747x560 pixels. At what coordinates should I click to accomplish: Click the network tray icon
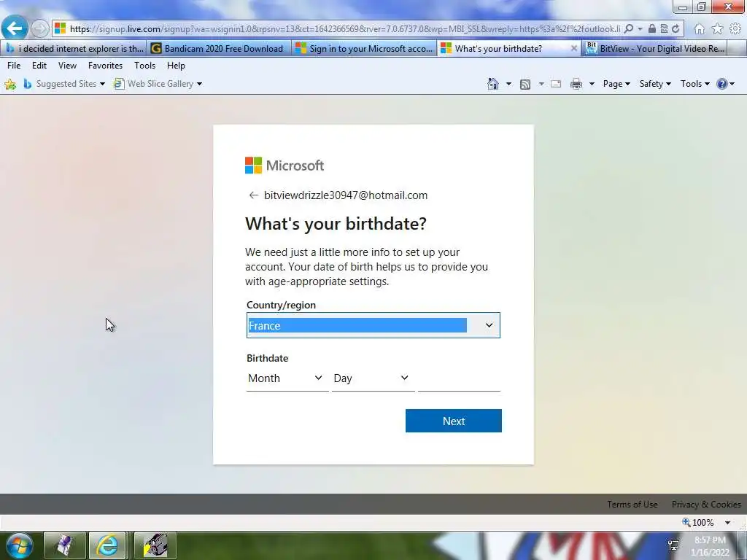point(673,545)
